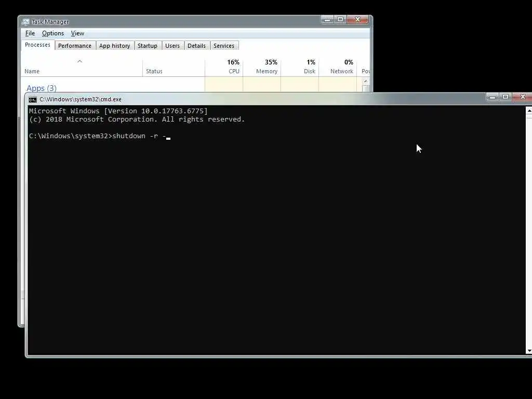Open the Startup tab

pyautogui.click(x=147, y=46)
